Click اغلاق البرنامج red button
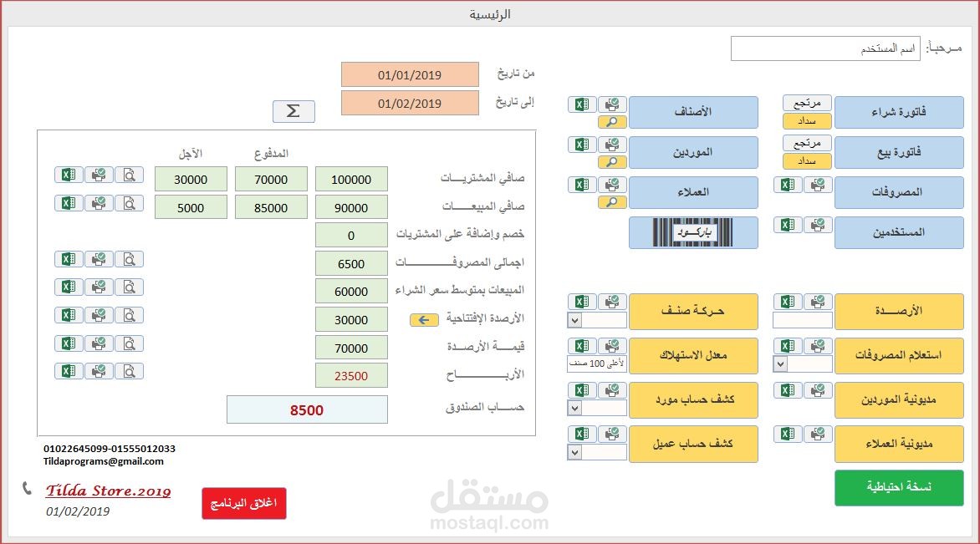 coord(244,503)
